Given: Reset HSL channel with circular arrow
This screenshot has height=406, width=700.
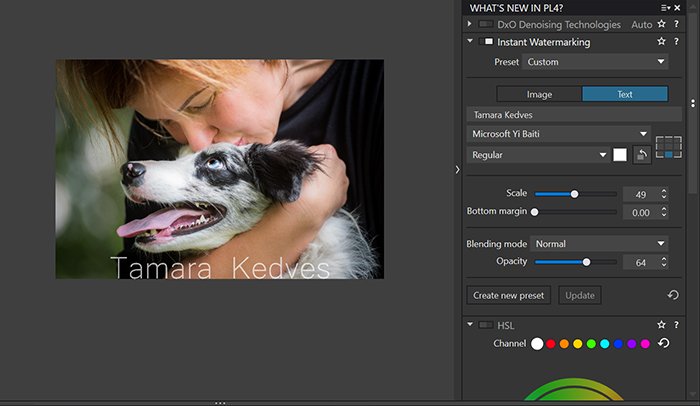Looking at the screenshot, I should point(663,344).
